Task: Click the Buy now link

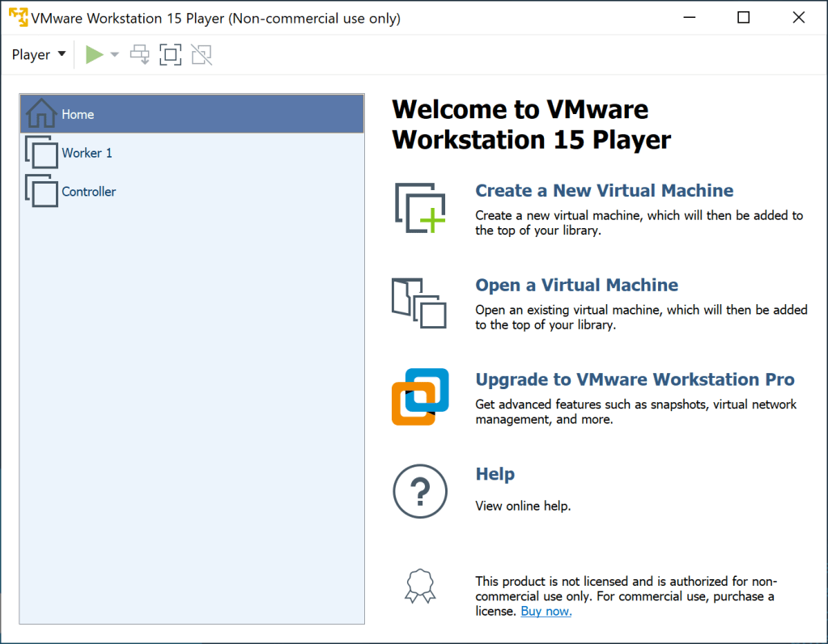Action: click(x=546, y=611)
